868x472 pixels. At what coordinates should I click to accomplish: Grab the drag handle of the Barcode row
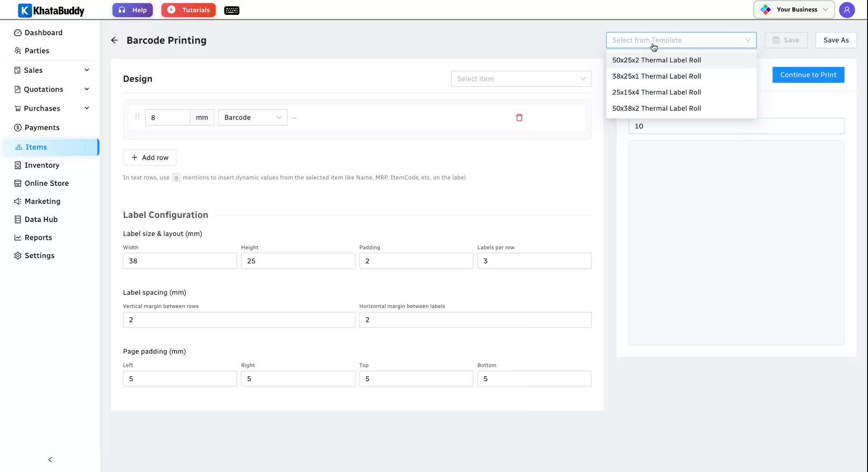(x=137, y=117)
